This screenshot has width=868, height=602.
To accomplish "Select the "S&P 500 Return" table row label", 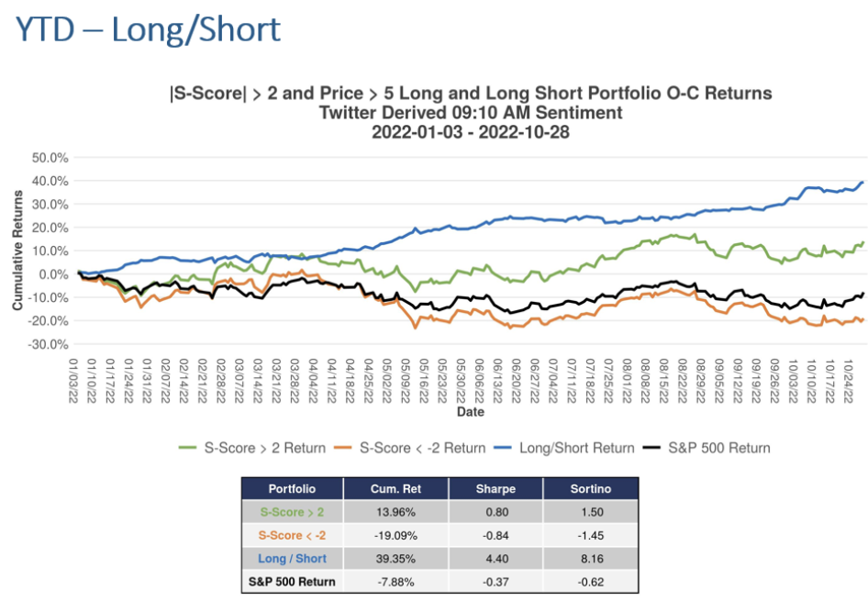I will [293, 581].
